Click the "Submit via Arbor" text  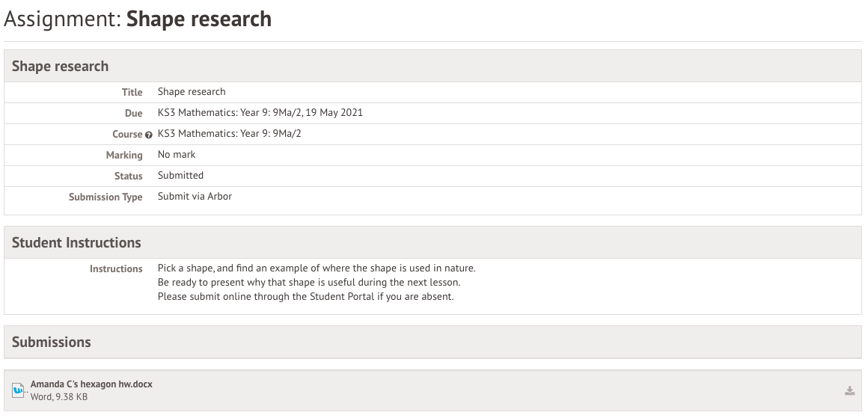195,196
